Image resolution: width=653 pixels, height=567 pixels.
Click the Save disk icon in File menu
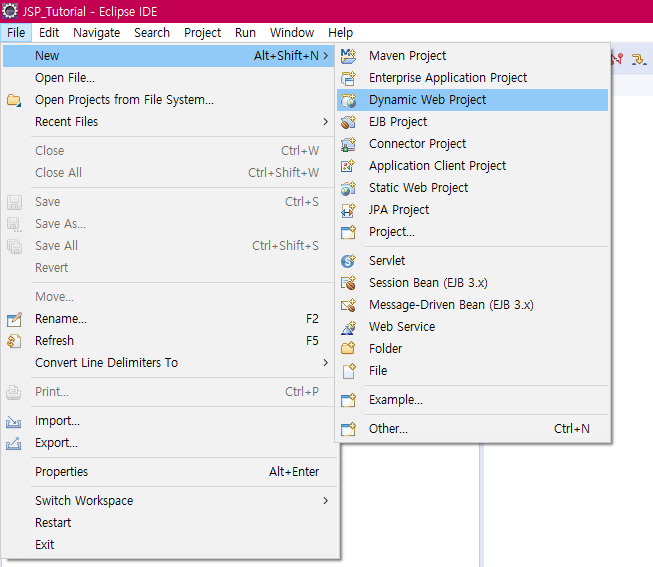[x=14, y=202]
